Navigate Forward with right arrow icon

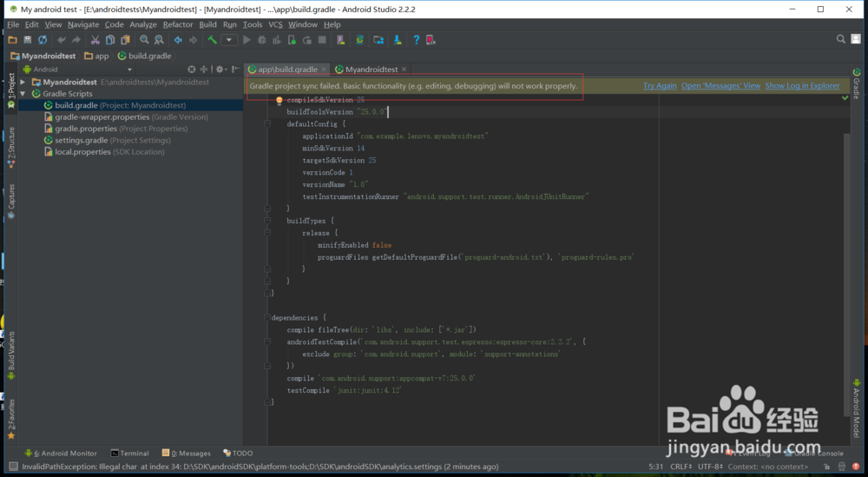[x=194, y=40]
